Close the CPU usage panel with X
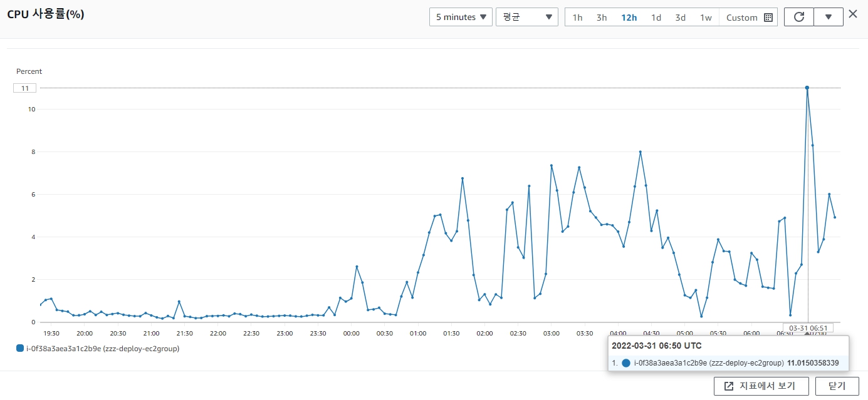Viewport: 868px width, 400px height. click(853, 14)
